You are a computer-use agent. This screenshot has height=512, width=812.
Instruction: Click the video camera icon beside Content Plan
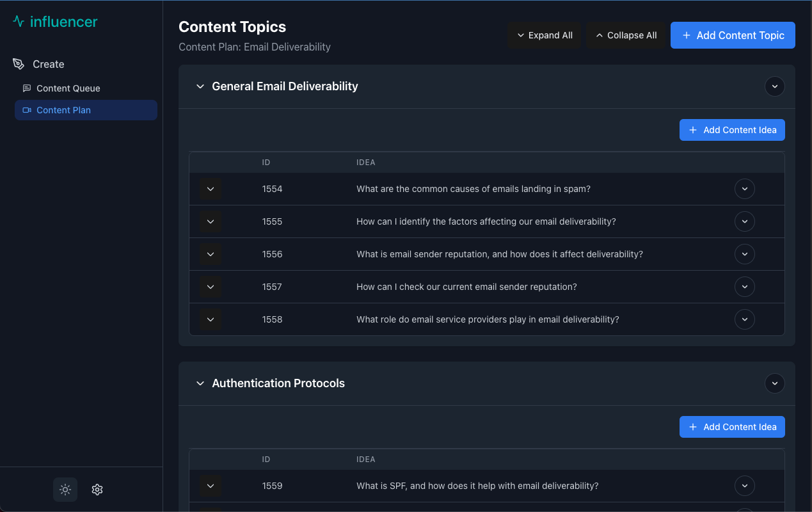coord(26,109)
